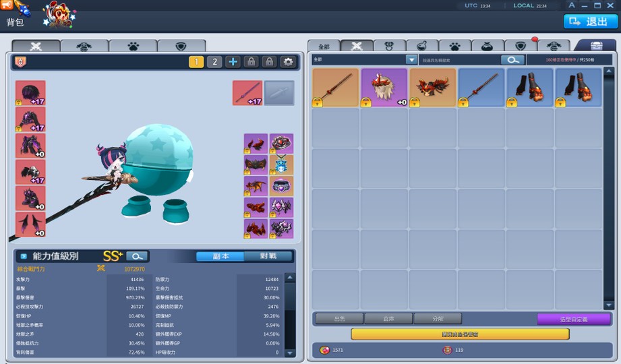The height and width of the screenshot is (364, 621).
Task: Open the potion flask inventory tab
Action: click(x=422, y=47)
